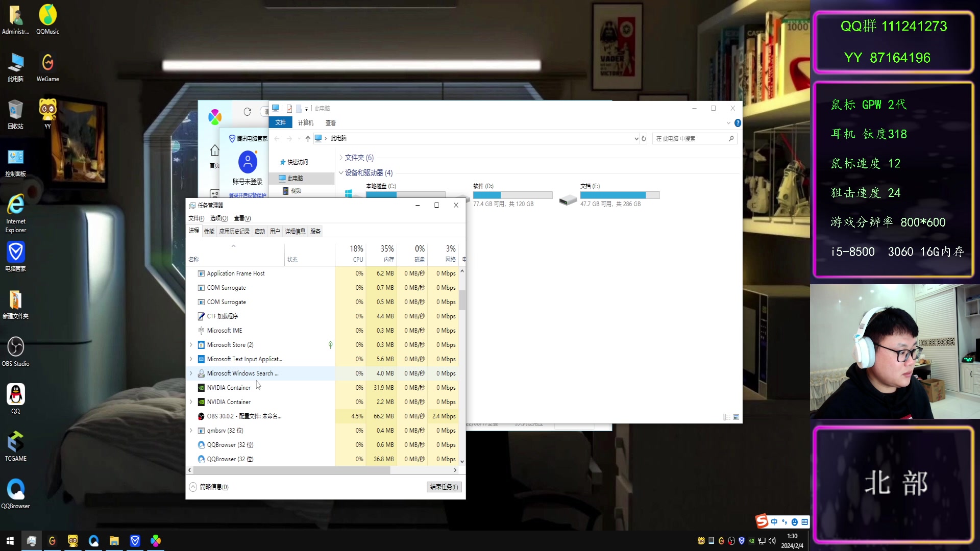Screen dimensions: 980x551
Task: Open WeGame desktop icon
Action: pyautogui.click(x=47, y=67)
